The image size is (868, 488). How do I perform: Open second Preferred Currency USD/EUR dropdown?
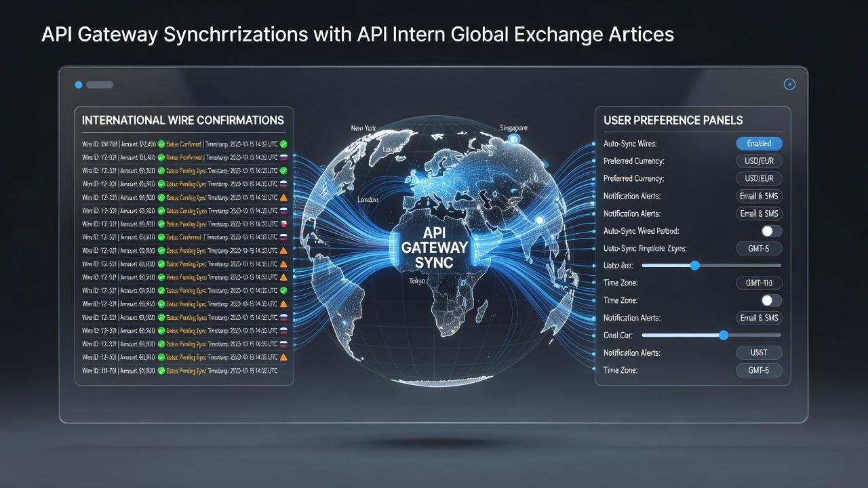[759, 178]
